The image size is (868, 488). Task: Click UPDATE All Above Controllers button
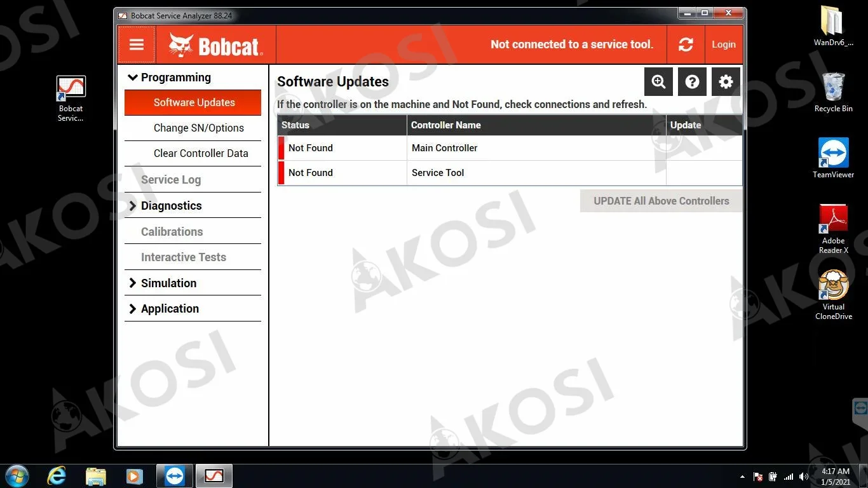coord(661,201)
